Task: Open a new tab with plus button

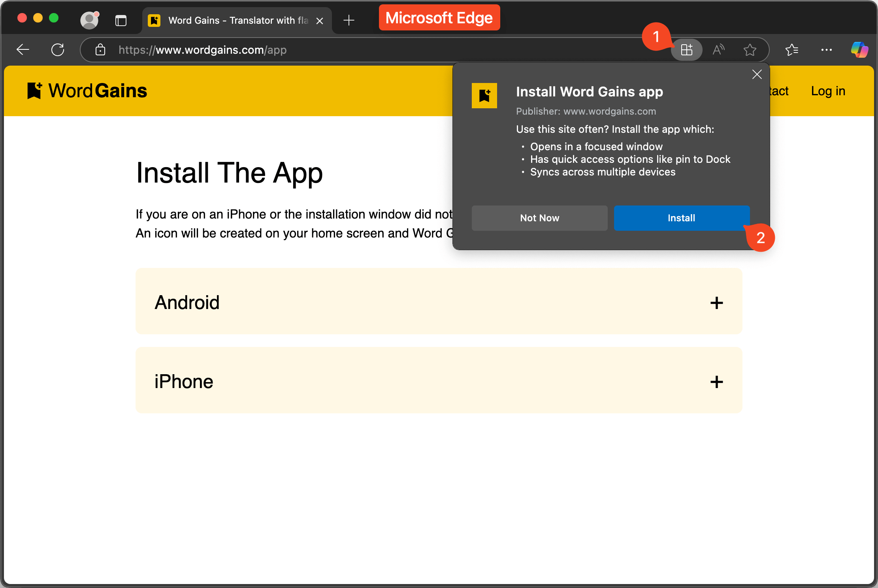Action: pos(349,20)
